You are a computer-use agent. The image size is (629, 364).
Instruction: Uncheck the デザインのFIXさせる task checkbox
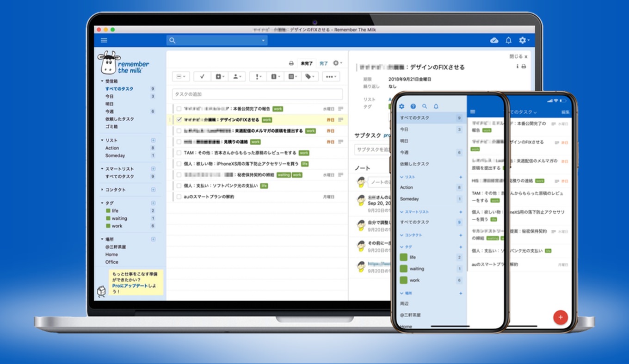(x=179, y=120)
